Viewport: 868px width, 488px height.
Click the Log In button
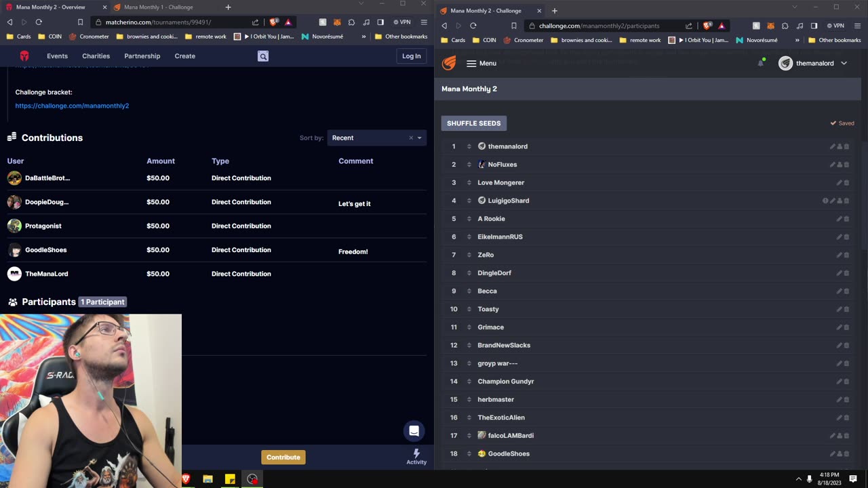[411, 56]
